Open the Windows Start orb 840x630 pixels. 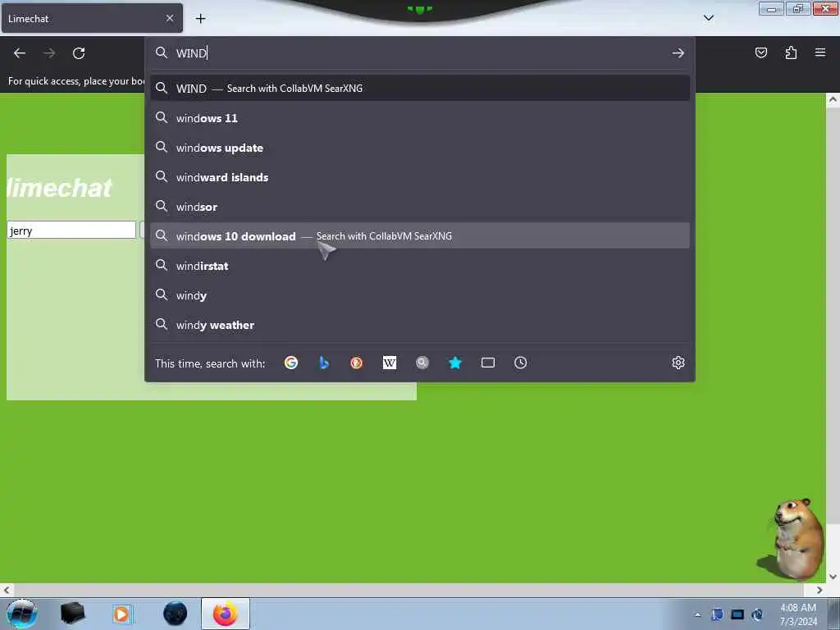click(22, 614)
